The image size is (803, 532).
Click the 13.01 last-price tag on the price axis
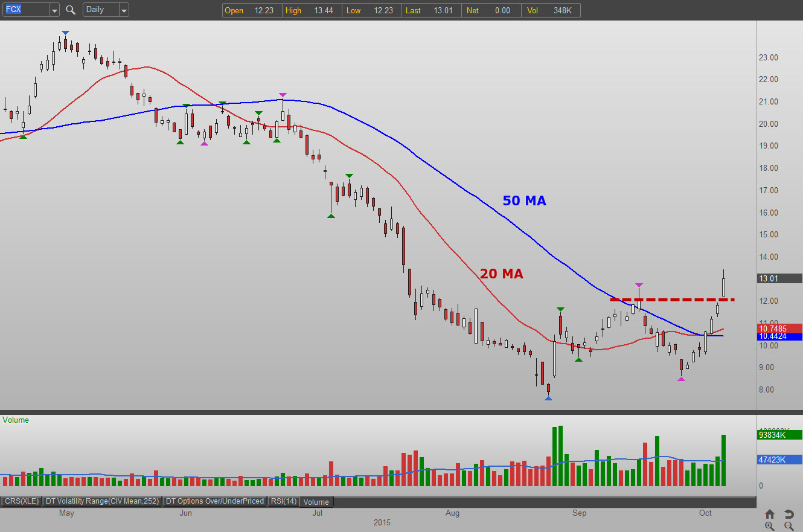coord(779,278)
